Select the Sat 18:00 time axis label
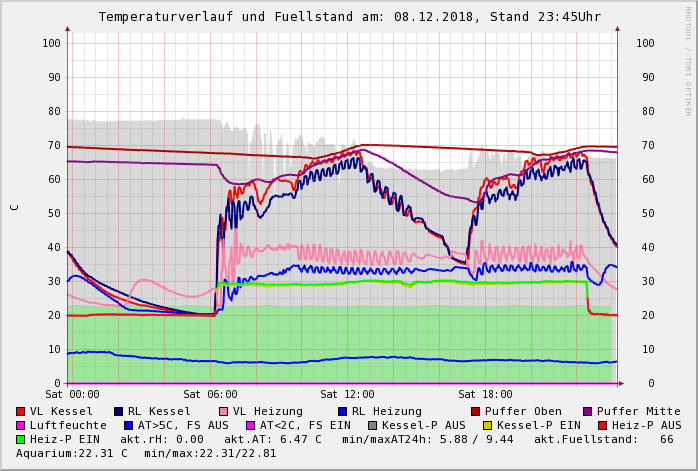Screen dimensions: 698x471 tap(485, 395)
